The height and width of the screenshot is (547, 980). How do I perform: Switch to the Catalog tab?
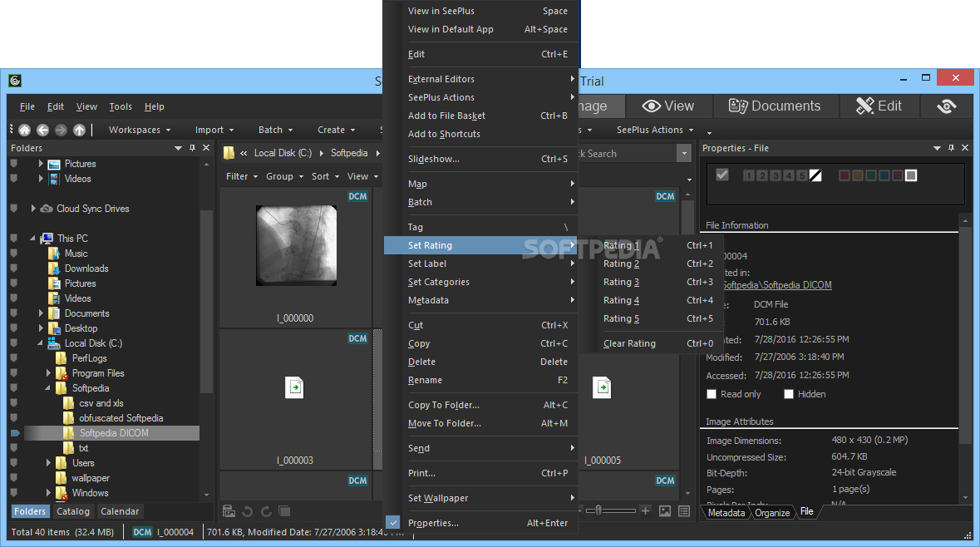73,511
